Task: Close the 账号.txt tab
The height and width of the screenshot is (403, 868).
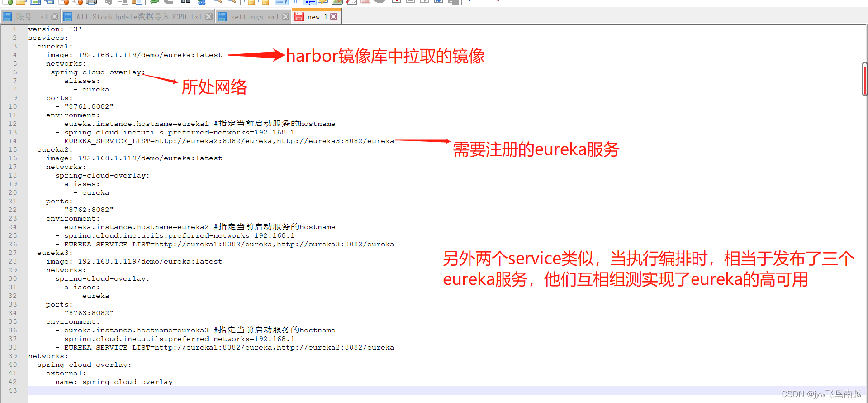Action: coord(54,17)
